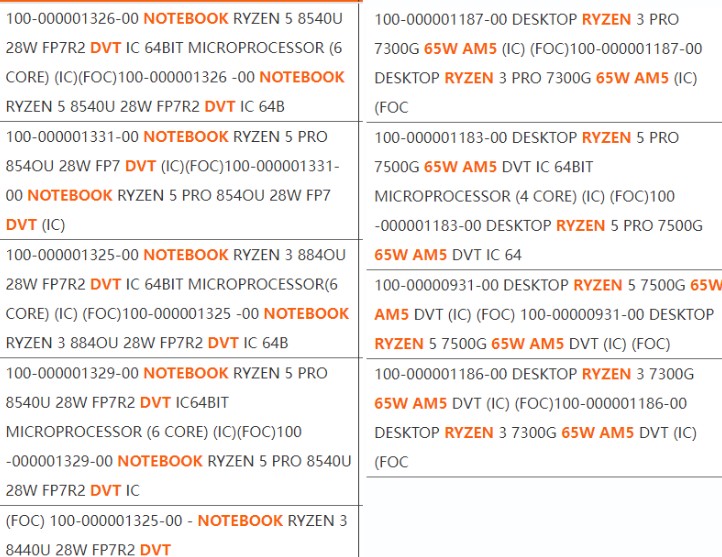Click highlighted DVT starting last line of 100-000001331-00 cell
The width and height of the screenshot is (722, 557).
(21, 225)
